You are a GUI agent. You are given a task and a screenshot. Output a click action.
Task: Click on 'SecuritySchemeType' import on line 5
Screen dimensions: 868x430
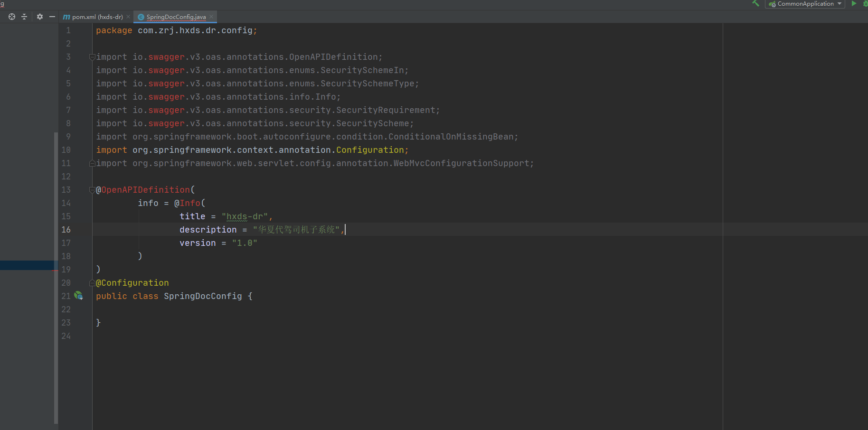[x=368, y=84]
